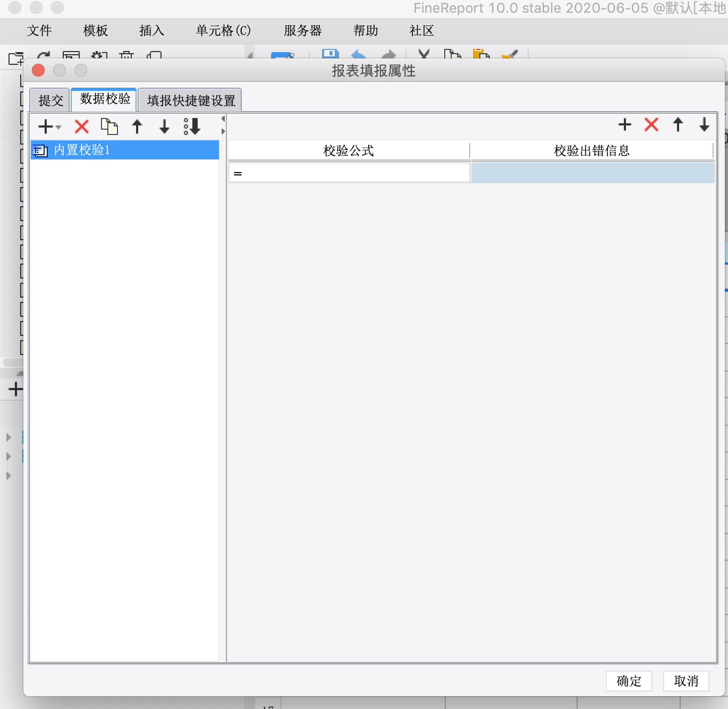
Task: Click the paste icon in the main window toolbar
Action: (481, 54)
